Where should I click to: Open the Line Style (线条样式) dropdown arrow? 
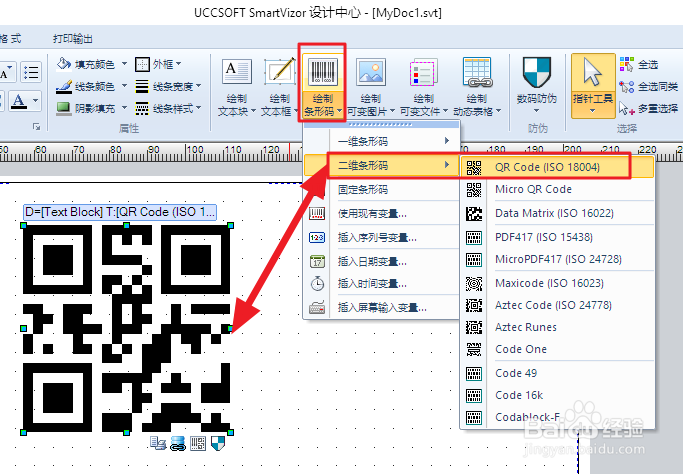[199, 108]
